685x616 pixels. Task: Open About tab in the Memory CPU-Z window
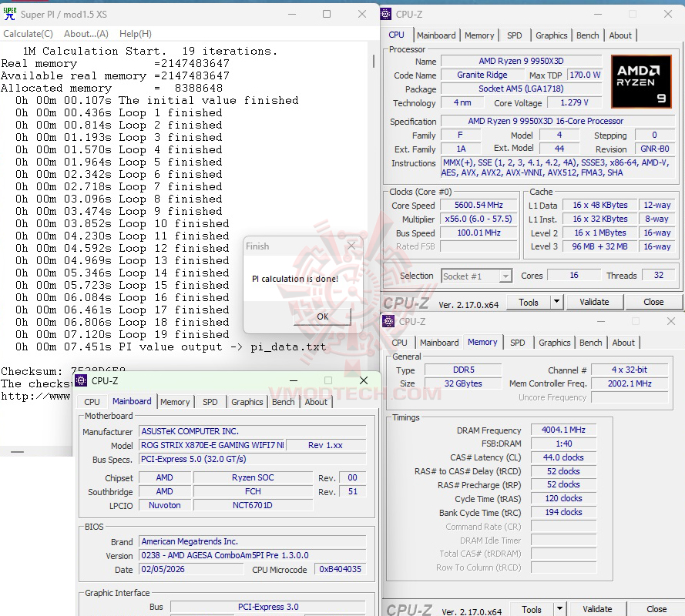pos(623,343)
